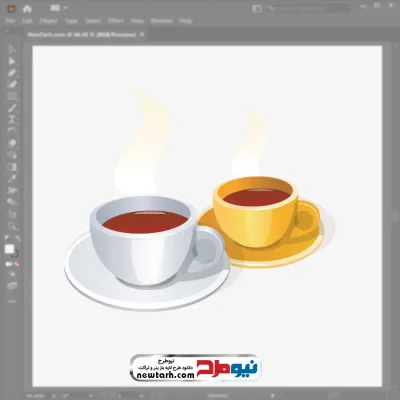Select the Pen tool
Viewport: 400px width, 400px height.
point(12,73)
